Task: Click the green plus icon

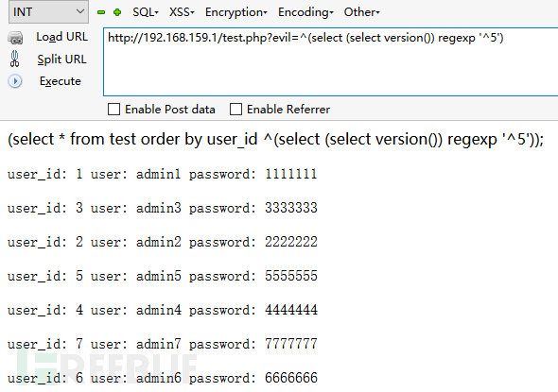Action: click(117, 12)
